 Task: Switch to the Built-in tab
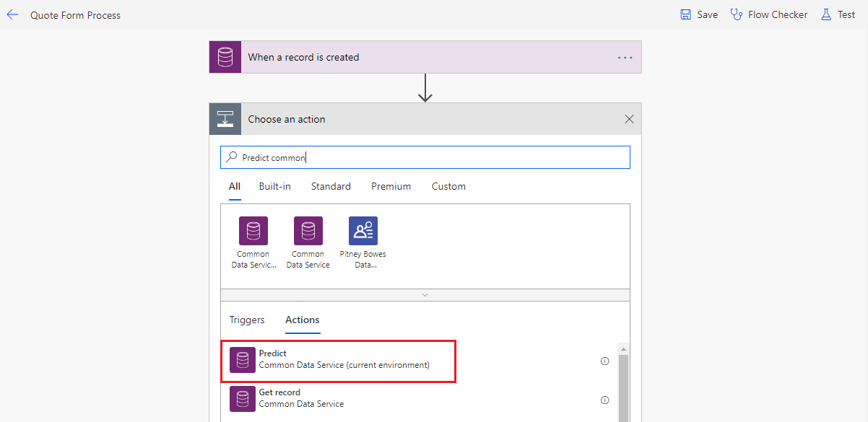[274, 186]
